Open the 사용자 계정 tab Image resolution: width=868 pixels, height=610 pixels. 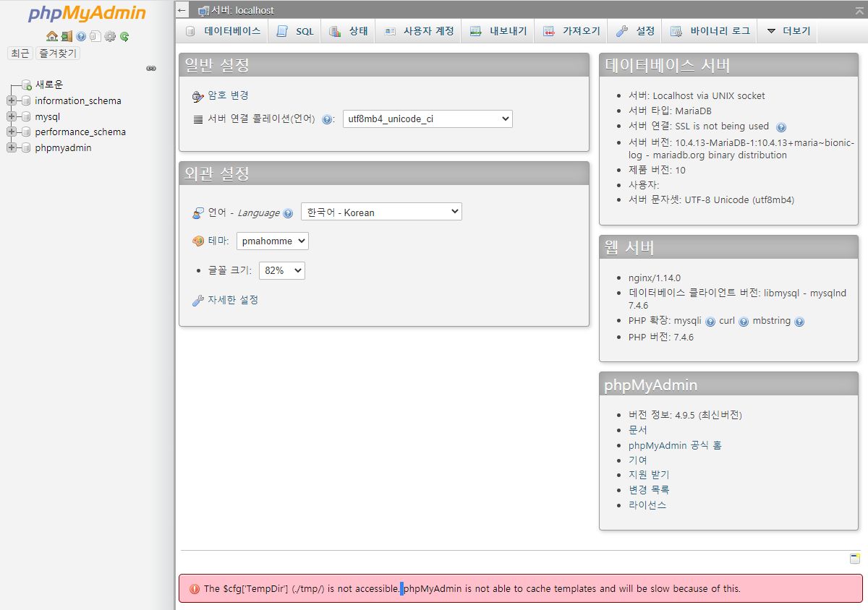coord(420,31)
